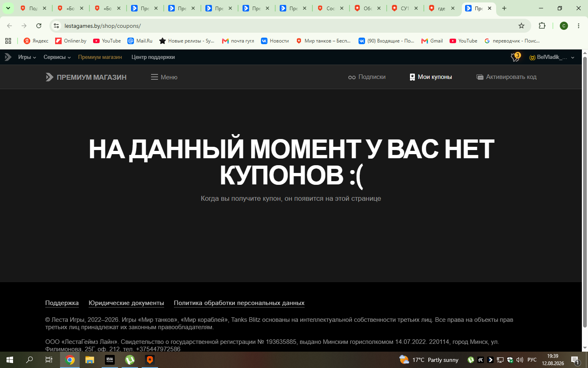Bookmark this page with the star icon

coord(521,26)
